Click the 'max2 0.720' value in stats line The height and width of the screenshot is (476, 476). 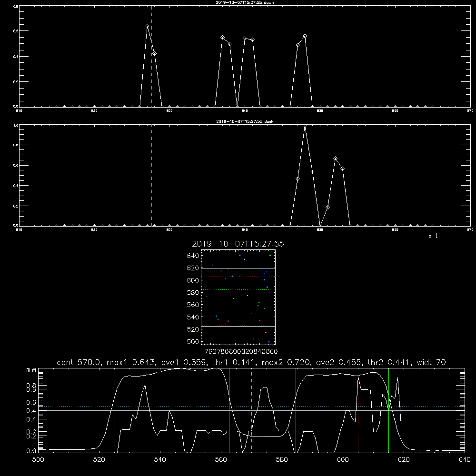tap(286, 362)
